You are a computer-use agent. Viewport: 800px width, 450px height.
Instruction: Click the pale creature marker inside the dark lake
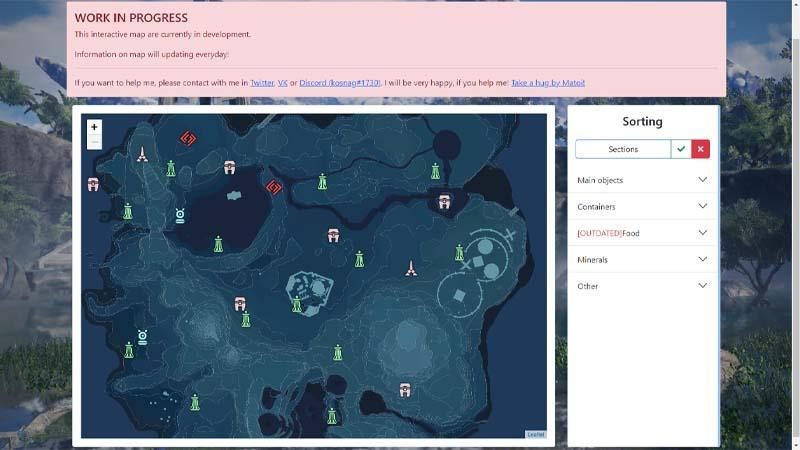pos(234,195)
